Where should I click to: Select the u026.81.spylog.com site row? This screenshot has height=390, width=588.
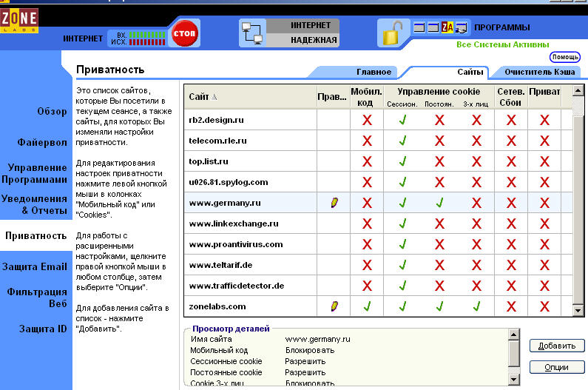point(378,182)
